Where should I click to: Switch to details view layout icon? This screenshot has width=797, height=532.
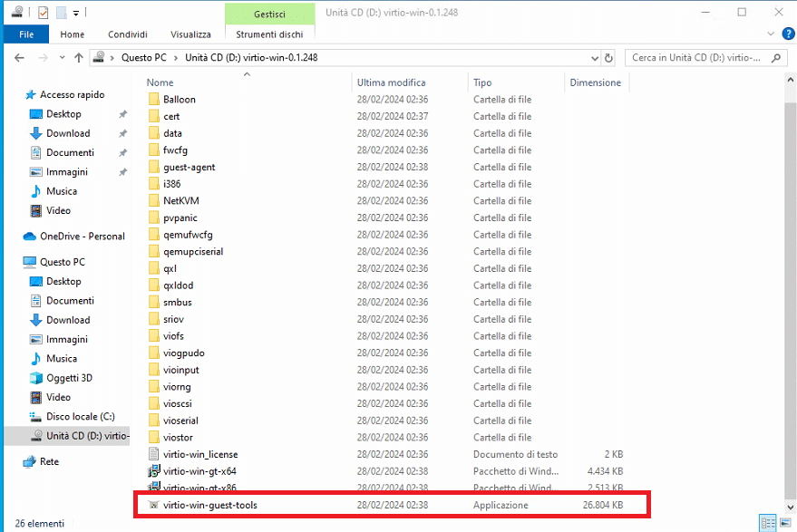(x=767, y=523)
